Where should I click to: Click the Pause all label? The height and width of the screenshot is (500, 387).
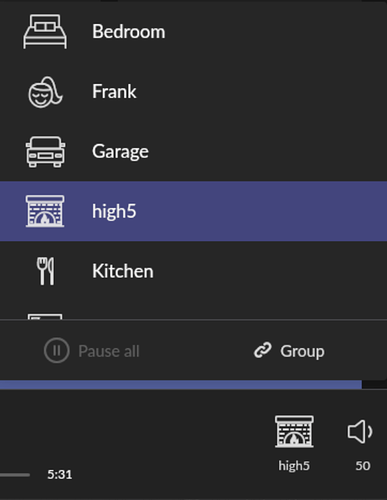pos(109,351)
